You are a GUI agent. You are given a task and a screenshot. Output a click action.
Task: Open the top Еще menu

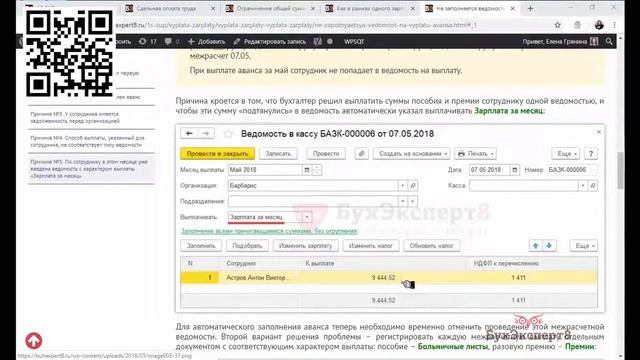tap(566, 153)
